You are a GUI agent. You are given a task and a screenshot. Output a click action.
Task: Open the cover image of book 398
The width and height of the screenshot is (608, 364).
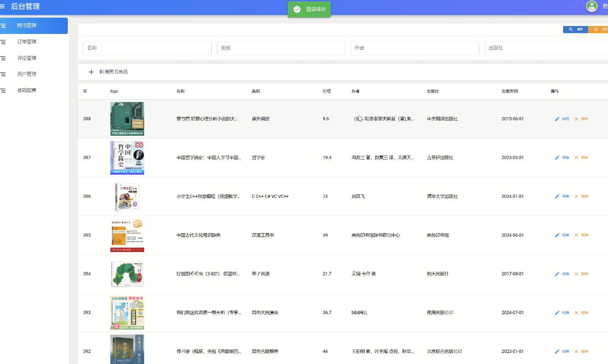pyautogui.click(x=127, y=119)
